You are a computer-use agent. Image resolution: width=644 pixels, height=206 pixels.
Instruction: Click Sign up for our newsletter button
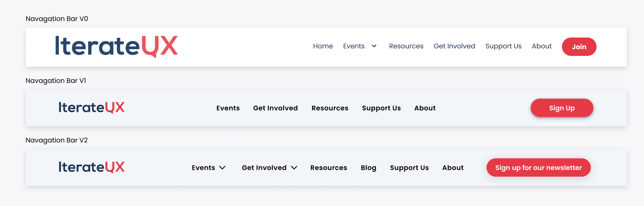click(538, 168)
